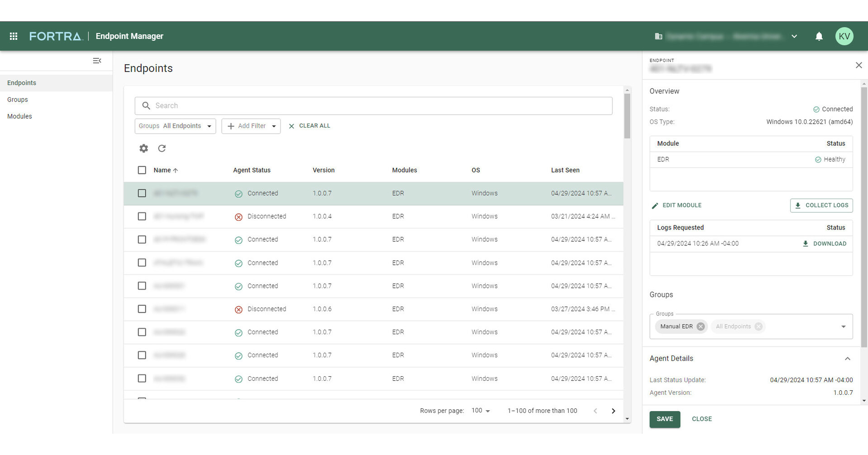Viewport: 868px width, 455px height.
Task: Open the Groups All Endpoints filter dropdown
Action: 175,126
